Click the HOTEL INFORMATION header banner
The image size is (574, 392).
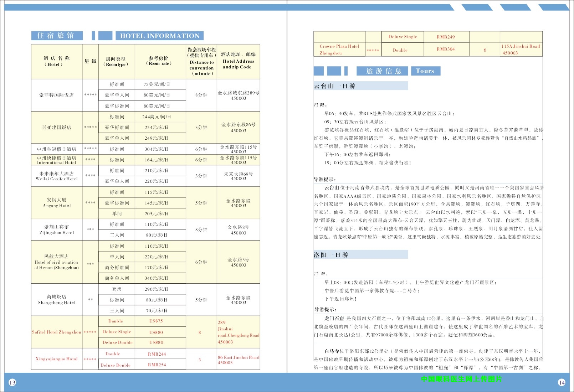click(x=159, y=36)
